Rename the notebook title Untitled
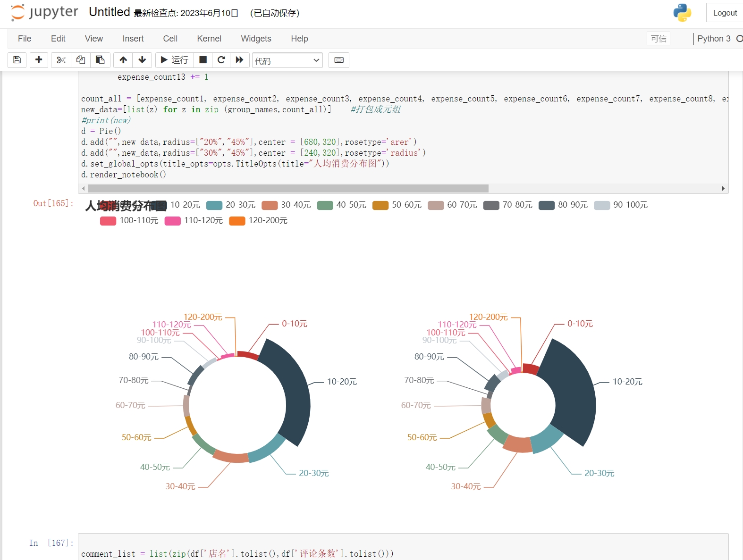Screen dimensions: 743x560 109,12
